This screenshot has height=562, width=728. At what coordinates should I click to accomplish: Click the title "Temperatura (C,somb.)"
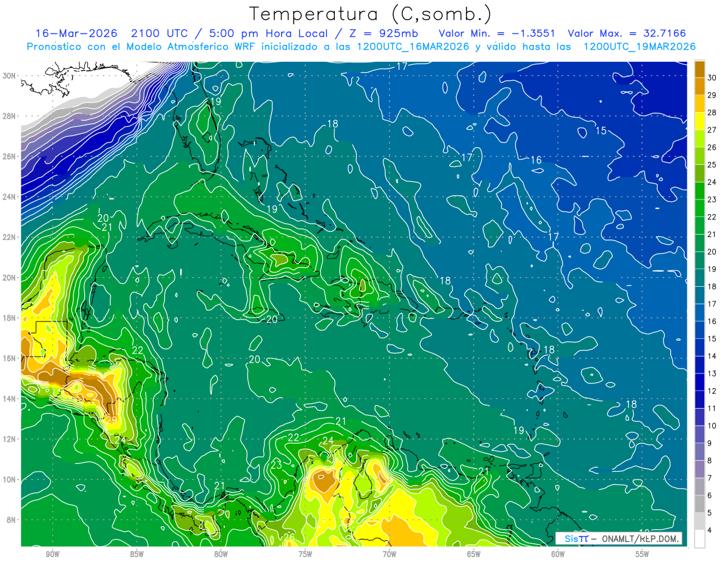(371, 15)
